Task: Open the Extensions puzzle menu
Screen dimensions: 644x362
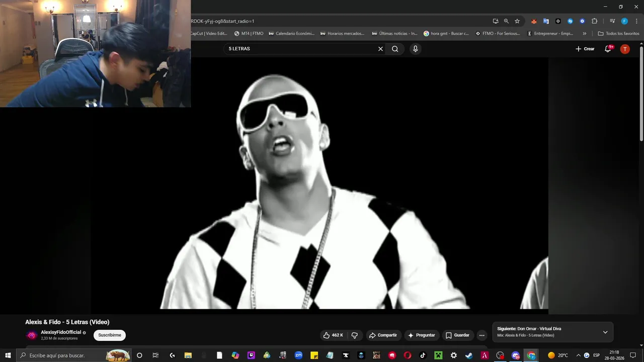Action: click(x=594, y=21)
